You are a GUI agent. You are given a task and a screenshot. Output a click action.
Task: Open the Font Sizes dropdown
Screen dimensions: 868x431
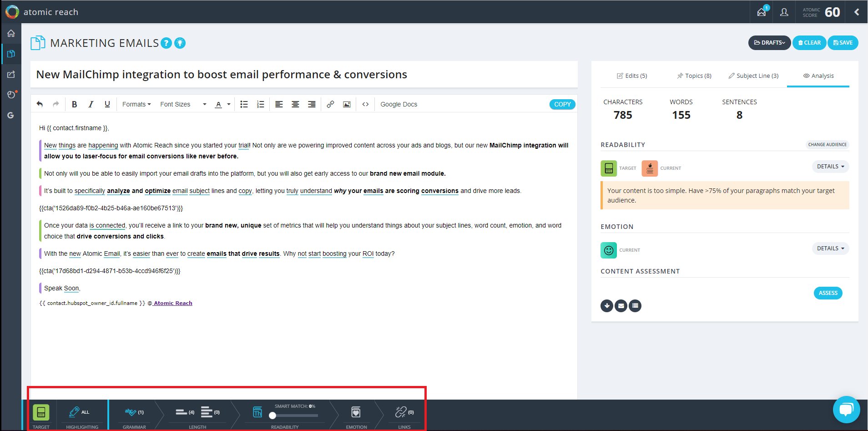point(183,104)
